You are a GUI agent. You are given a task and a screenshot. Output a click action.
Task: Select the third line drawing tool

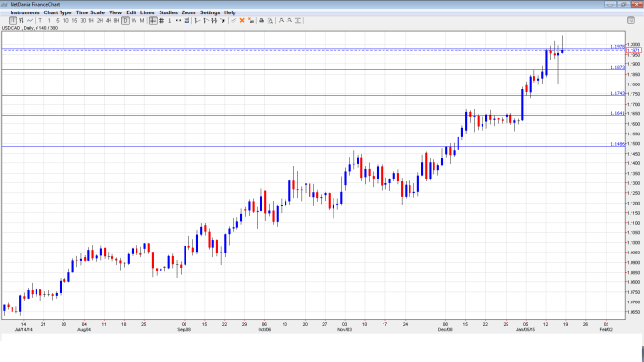[x=214, y=20]
